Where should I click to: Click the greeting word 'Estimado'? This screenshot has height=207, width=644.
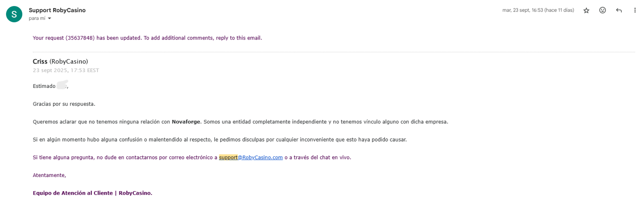[44, 86]
